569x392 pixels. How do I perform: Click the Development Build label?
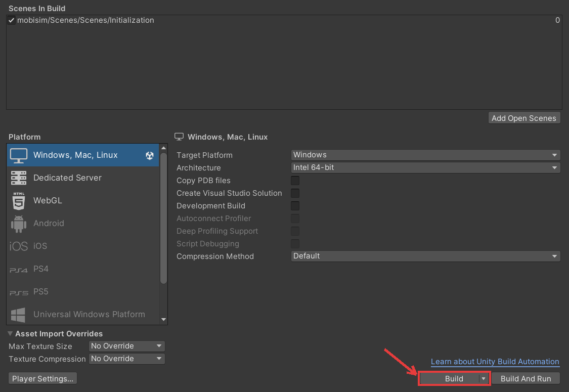(210, 206)
